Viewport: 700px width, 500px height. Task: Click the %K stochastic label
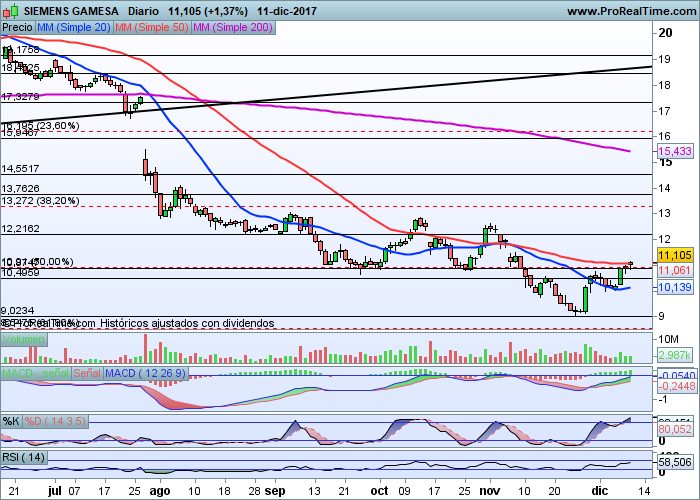pos(12,419)
